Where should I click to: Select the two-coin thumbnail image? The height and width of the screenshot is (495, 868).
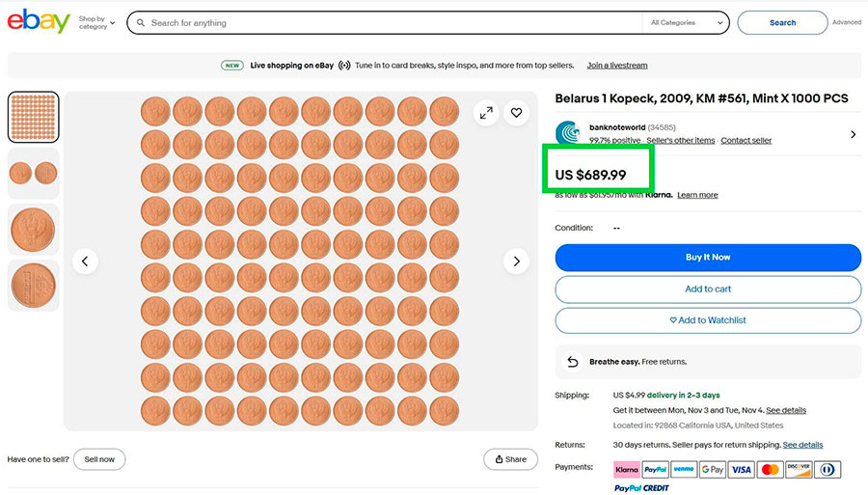point(34,174)
